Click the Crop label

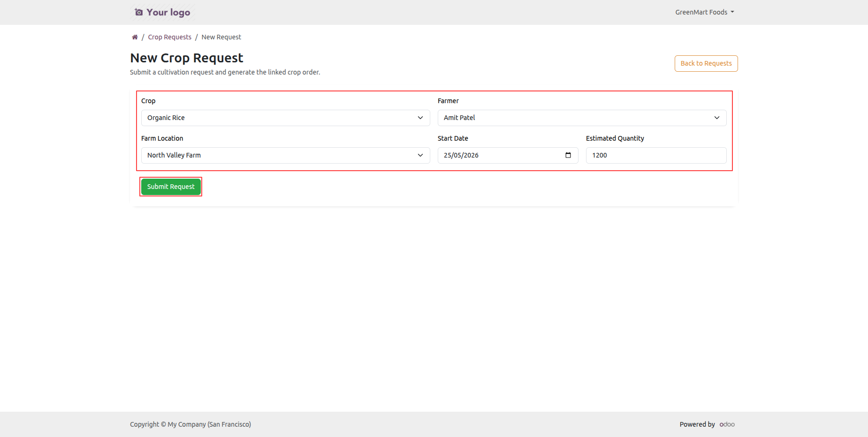pos(148,101)
